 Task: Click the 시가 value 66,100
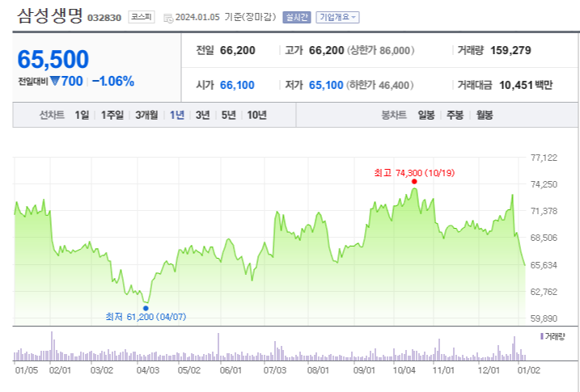click(x=237, y=85)
